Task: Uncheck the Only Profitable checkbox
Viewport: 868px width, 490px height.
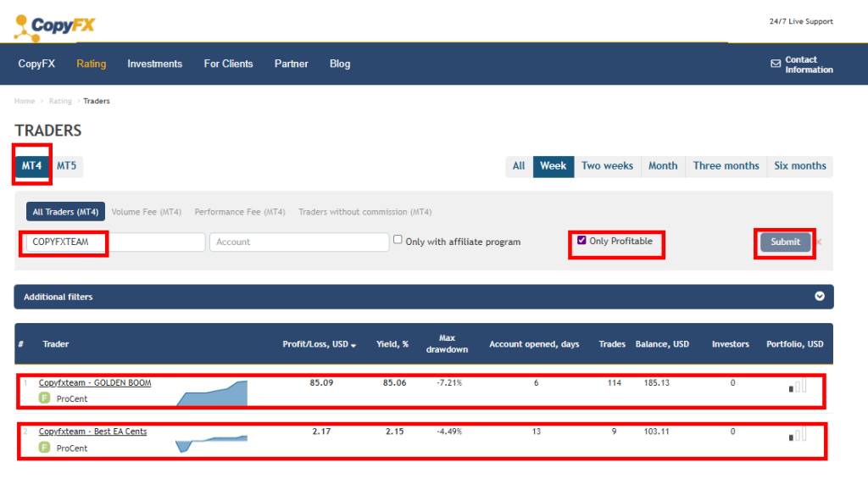Action: [x=581, y=240]
